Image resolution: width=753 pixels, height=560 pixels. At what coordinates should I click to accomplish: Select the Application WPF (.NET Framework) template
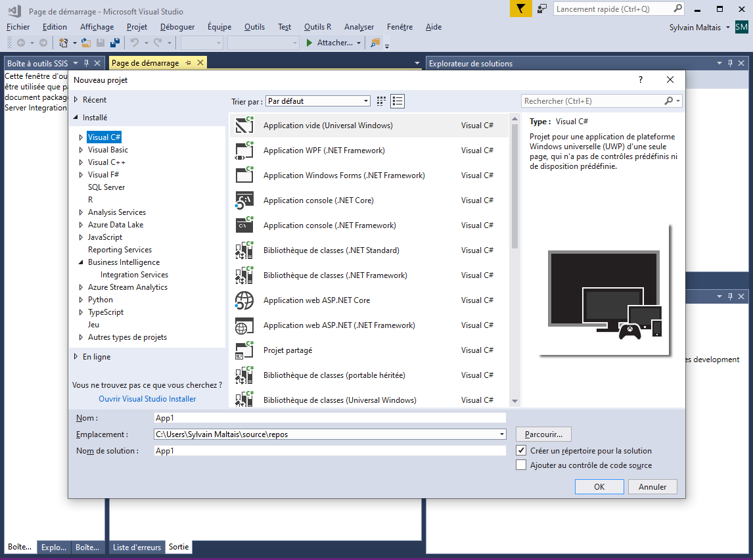coord(324,151)
